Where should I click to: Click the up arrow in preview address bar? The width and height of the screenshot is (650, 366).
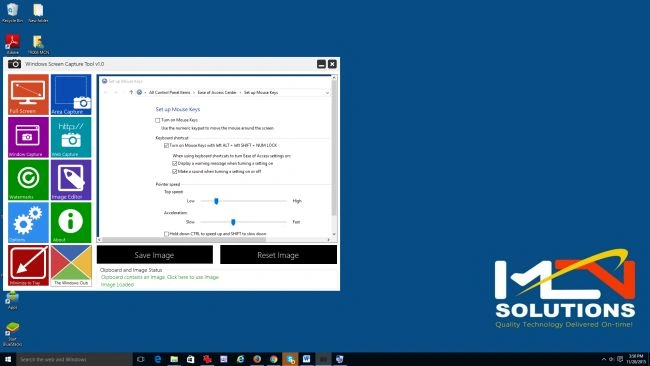[131, 92]
